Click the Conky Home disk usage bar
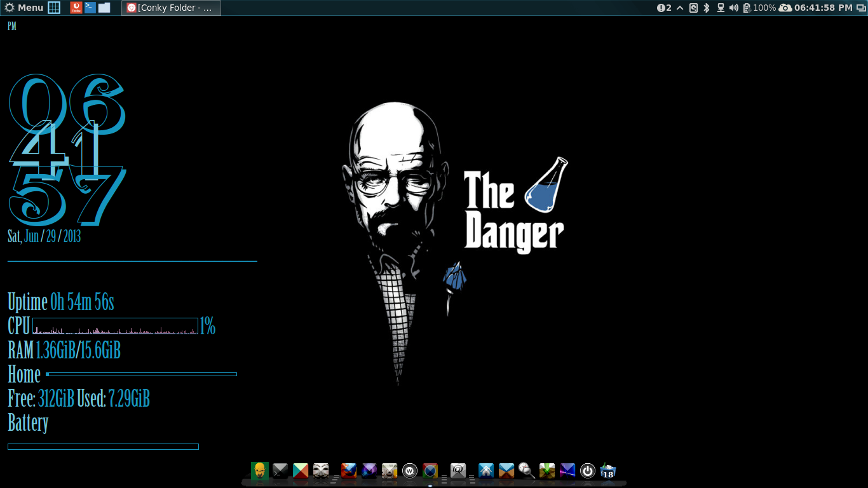This screenshot has width=868, height=488. pos(141,374)
